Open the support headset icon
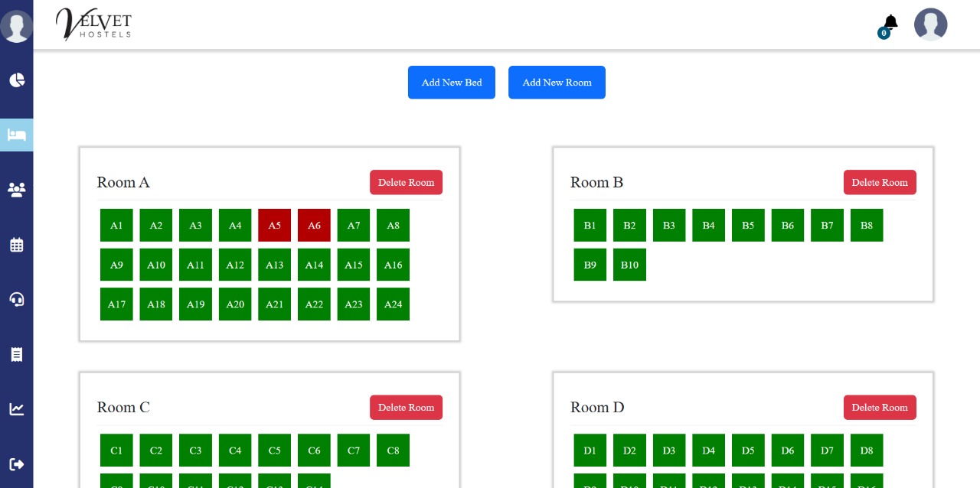The width and height of the screenshot is (980, 488). click(17, 299)
